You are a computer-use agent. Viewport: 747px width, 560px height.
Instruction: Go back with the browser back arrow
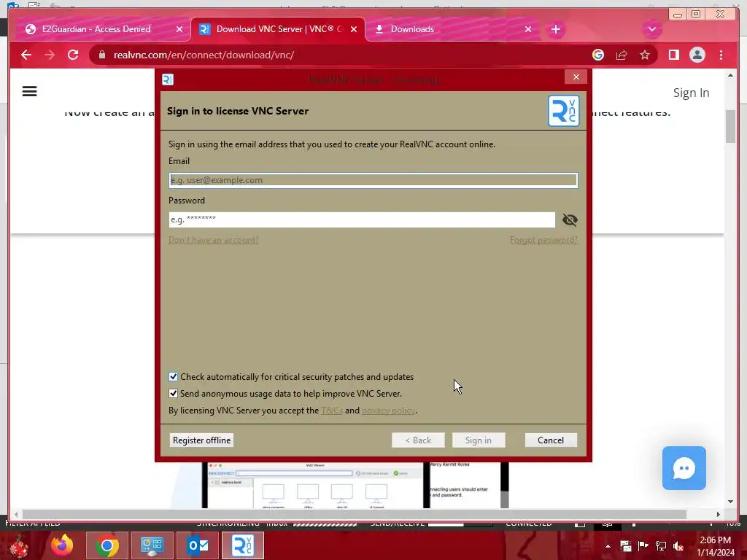tap(26, 55)
